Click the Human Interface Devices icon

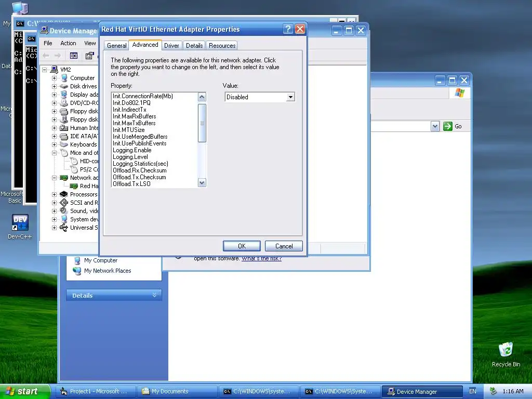coord(64,128)
